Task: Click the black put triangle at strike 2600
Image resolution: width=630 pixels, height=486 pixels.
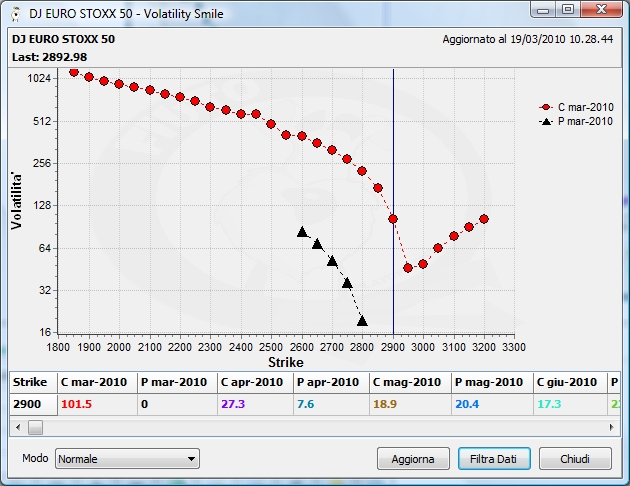Action: (x=302, y=232)
